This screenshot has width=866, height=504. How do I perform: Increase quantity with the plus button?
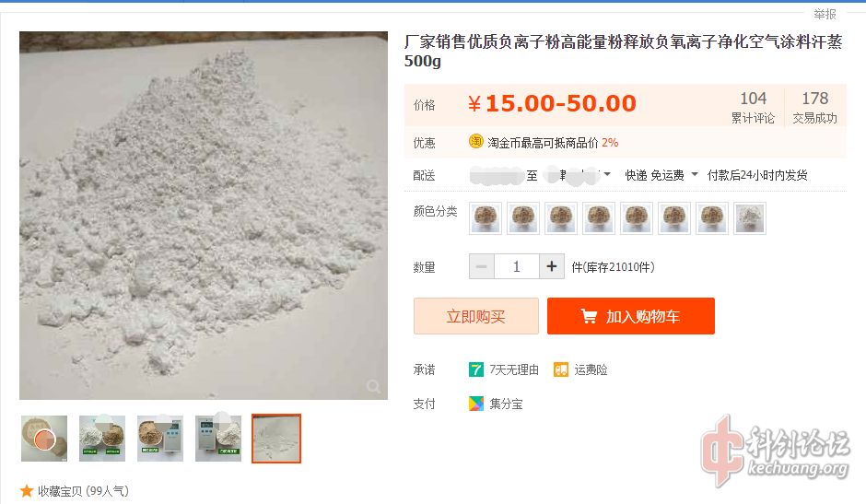coord(551,266)
